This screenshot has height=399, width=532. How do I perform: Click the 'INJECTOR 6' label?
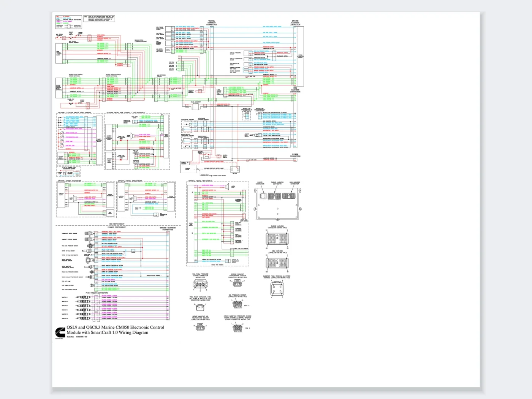[x=65, y=318]
